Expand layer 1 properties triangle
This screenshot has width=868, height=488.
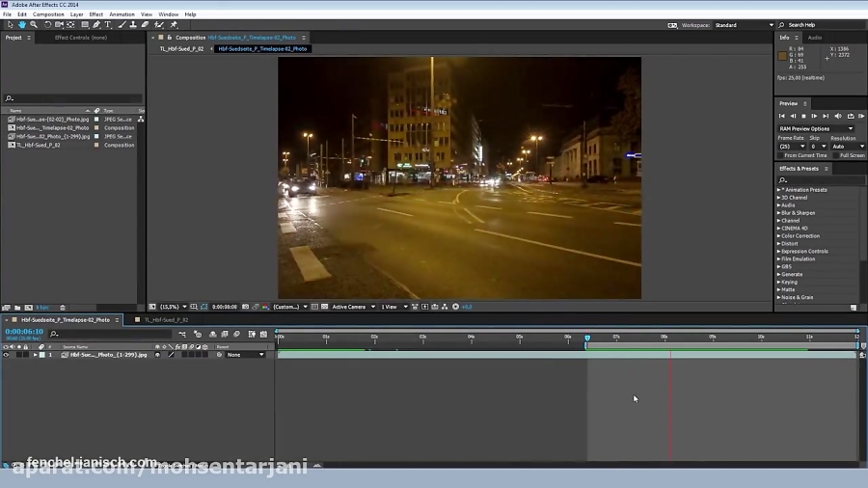tap(35, 355)
